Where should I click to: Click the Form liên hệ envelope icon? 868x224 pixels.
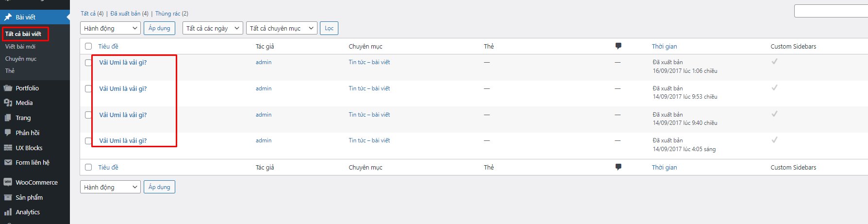pyautogui.click(x=8, y=163)
